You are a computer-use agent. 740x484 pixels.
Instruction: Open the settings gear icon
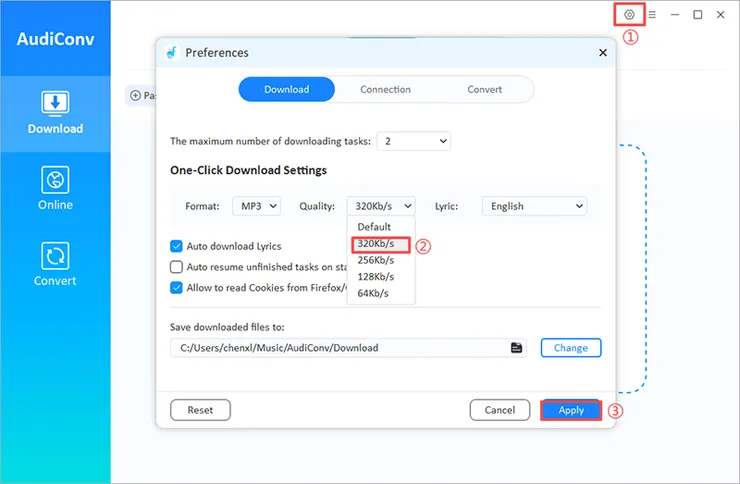[629, 14]
